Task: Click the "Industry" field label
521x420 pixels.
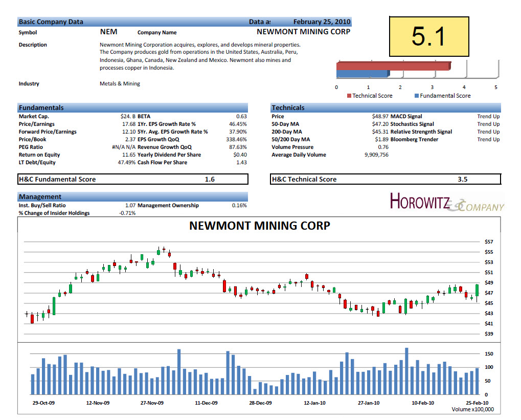Action: [x=29, y=84]
